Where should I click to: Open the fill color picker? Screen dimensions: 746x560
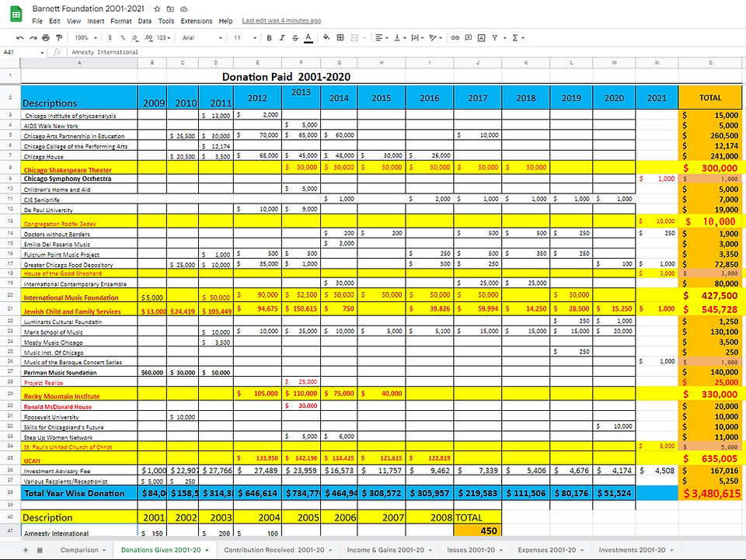pyautogui.click(x=326, y=37)
